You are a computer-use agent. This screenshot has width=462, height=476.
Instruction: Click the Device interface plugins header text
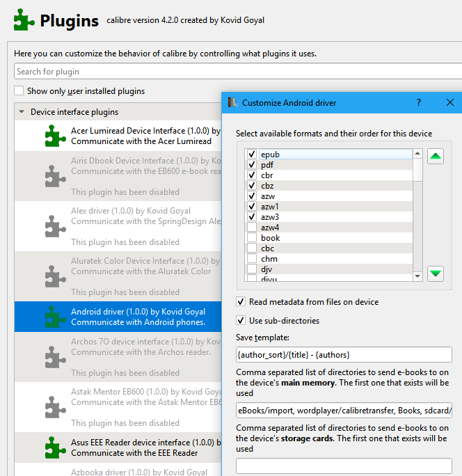[x=74, y=112]
